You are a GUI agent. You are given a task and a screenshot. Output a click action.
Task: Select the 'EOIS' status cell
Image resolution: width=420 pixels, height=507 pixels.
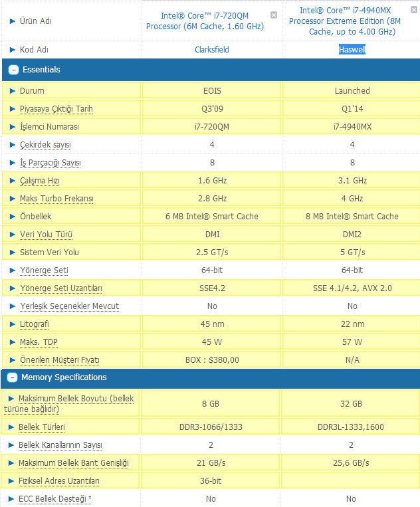click(212, 91)
